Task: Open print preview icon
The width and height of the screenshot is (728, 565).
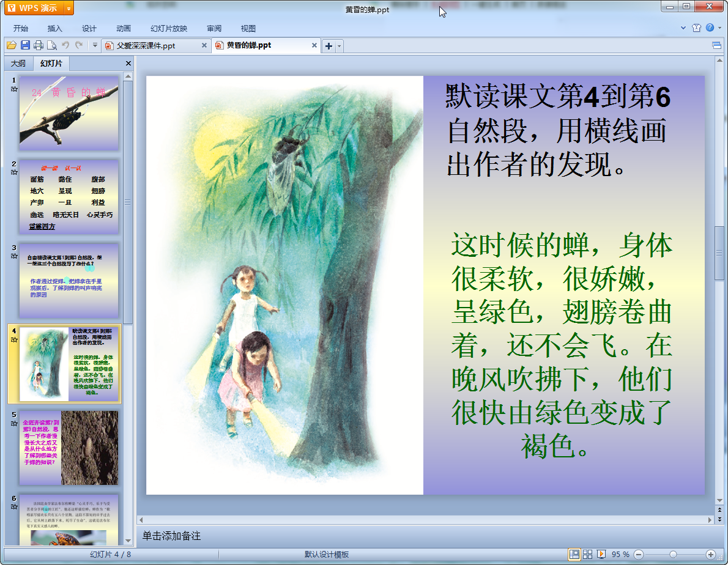Action: tap(52, 45)
